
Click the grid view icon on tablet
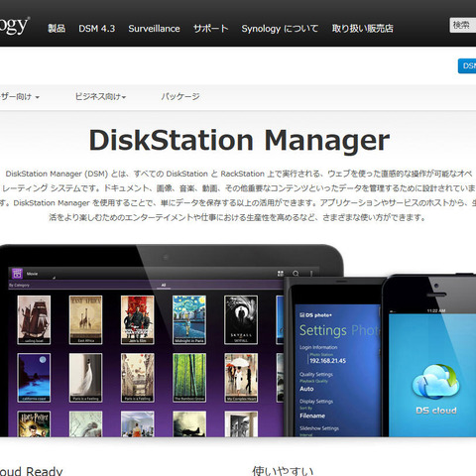pyautogui.click(x=281, y=274)
